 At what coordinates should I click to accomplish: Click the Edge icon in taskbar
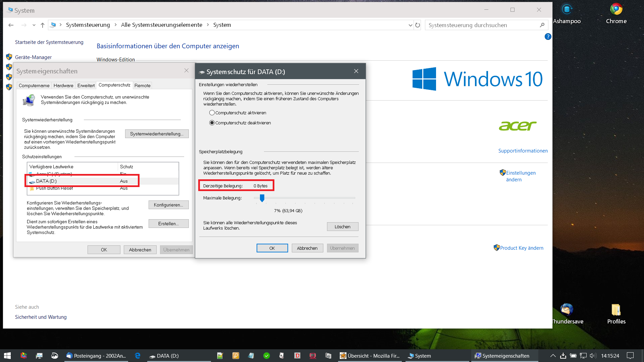tap(138, 356)
